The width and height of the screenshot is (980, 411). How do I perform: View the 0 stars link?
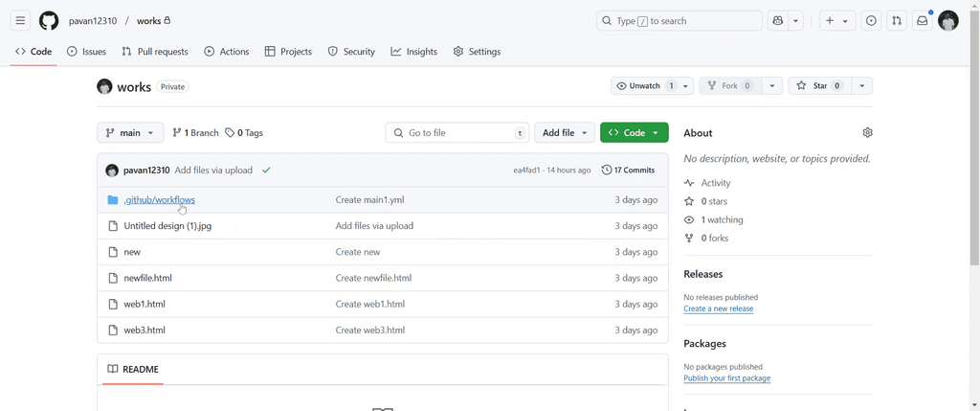[x=705, y=201]
